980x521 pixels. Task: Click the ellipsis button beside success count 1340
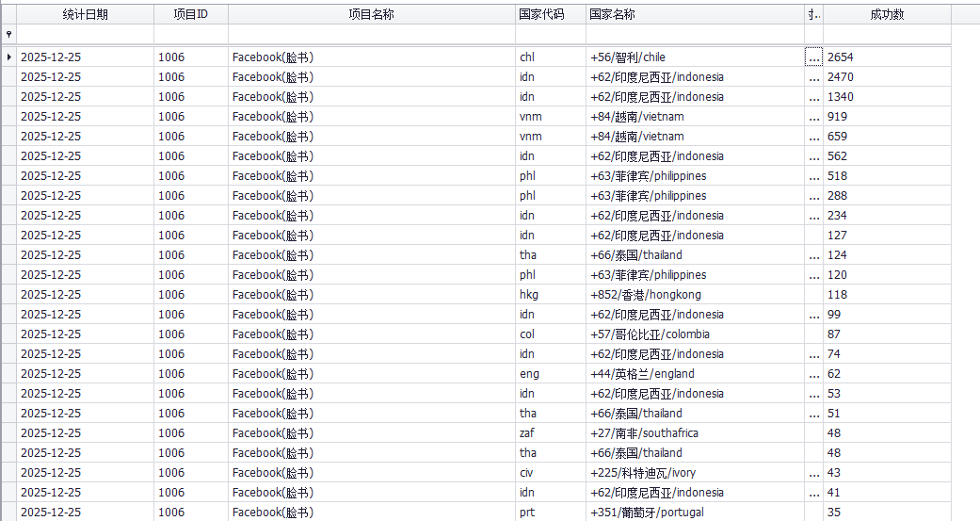(x=814, y=97)
